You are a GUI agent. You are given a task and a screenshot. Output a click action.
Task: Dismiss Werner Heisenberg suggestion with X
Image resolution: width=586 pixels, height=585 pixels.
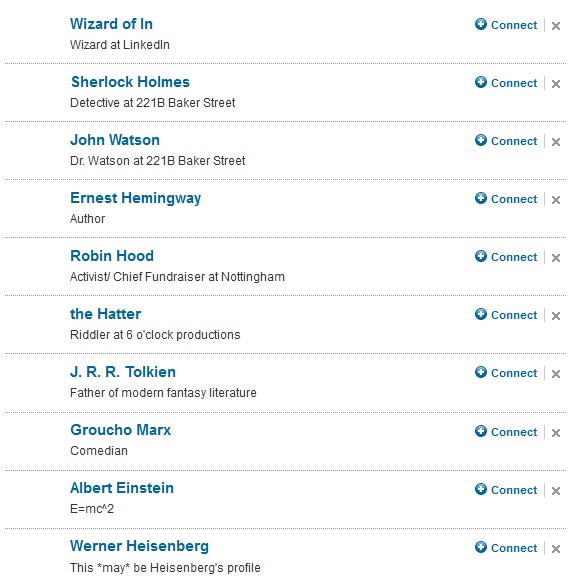(x=556, y=548)
